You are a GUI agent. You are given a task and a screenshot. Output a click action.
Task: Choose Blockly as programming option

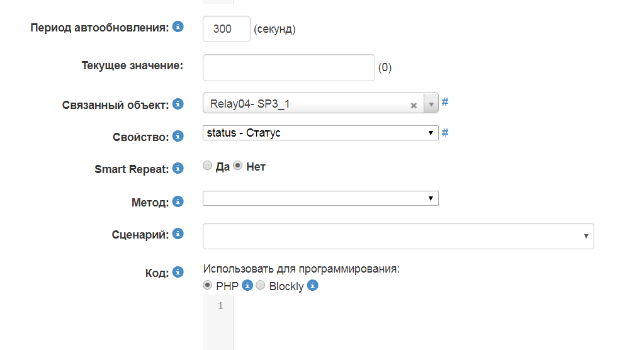coord(260,285)
